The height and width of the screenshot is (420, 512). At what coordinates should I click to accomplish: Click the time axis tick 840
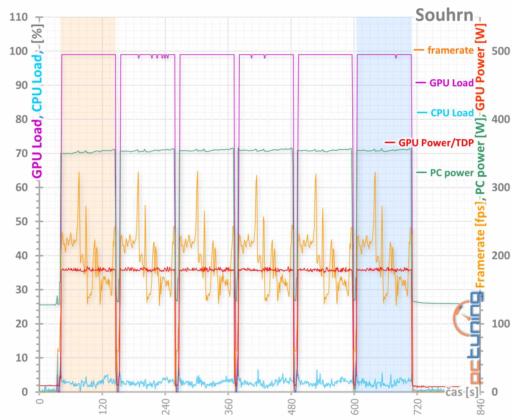coord(481,407)
